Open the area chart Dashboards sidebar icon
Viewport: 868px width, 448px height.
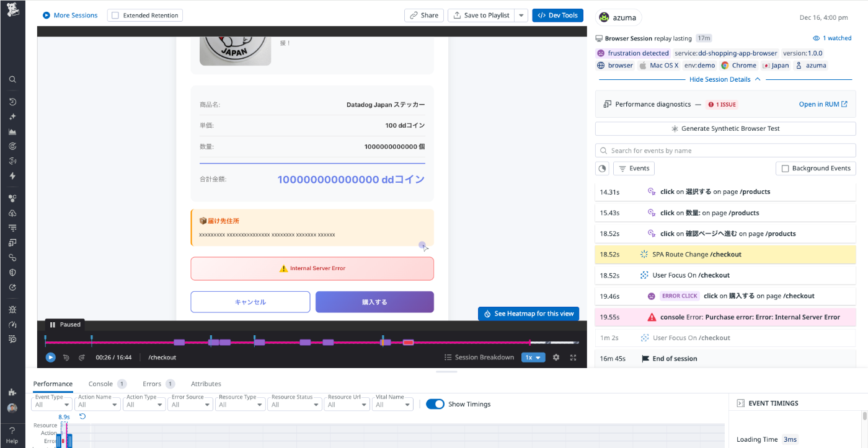pos(12,131)
